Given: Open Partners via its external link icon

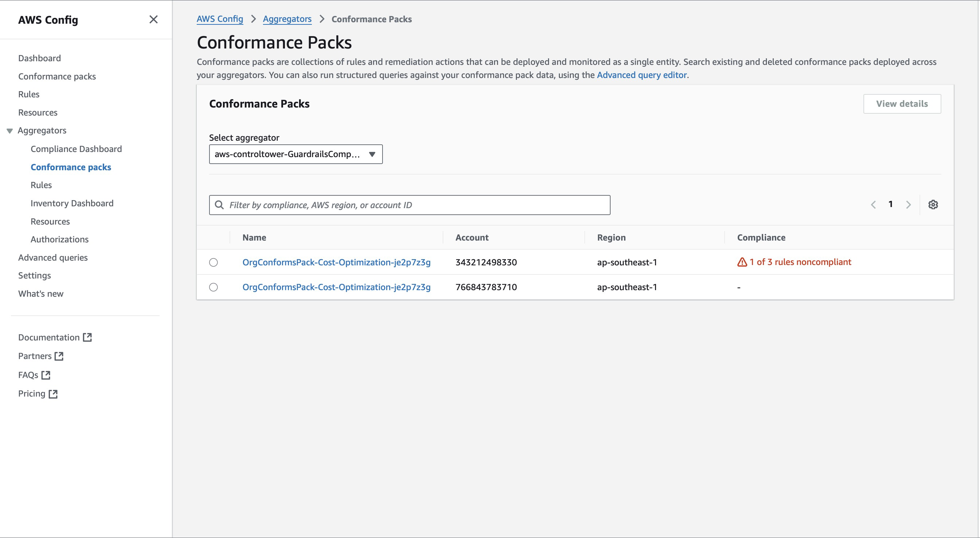Looking at the screenshot, I should 59,356.
